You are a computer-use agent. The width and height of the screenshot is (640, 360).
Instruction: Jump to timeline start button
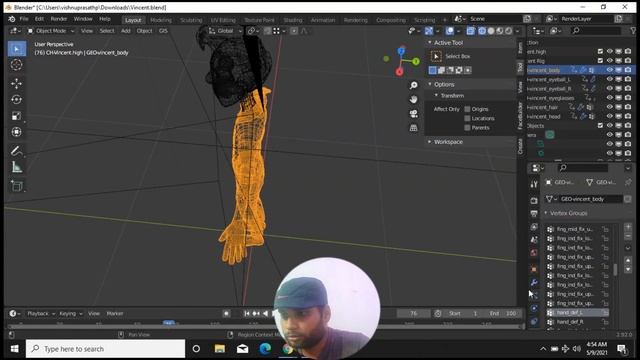247,313
